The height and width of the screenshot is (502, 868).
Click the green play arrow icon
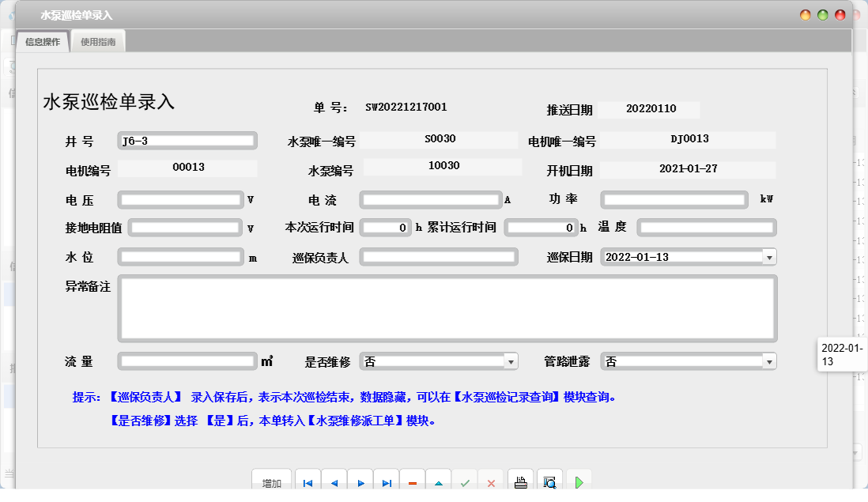click(x=579, y=482)
